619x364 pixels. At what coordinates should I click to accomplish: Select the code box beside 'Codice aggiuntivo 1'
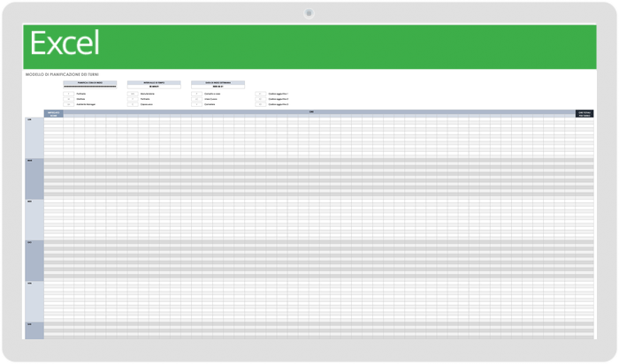(x=261, y=94)
